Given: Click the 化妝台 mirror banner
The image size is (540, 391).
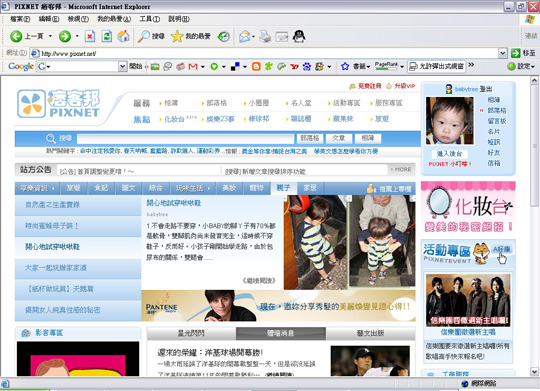Looking at the screenshot, I should [468, 208].
